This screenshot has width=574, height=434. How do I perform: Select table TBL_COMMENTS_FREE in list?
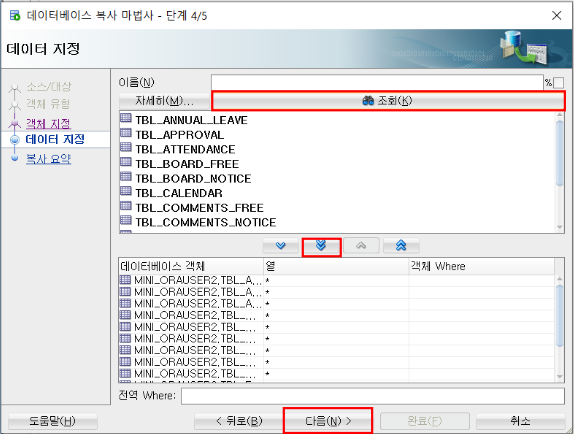point(200,208)
